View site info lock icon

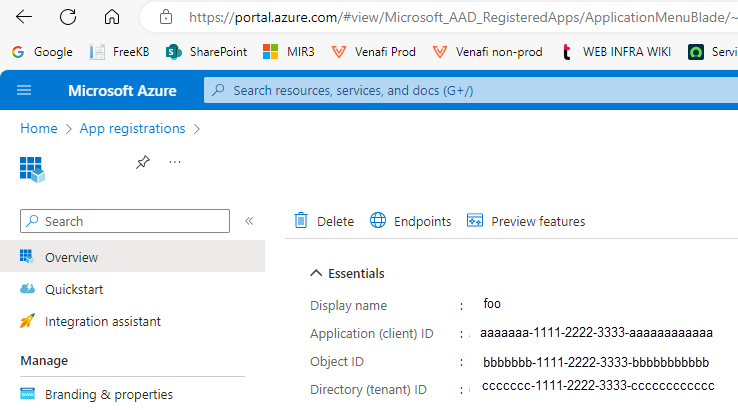[166, 17]
